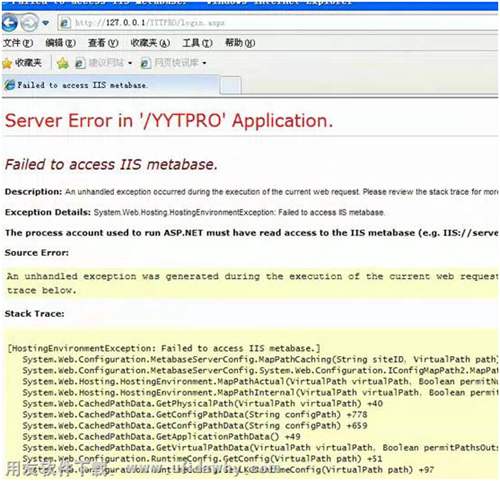Image resolution: width=500 pixels, height=481 pixels.
Task: Expand the 建议网站 dropdown arrow
Action: click(130, 63)
